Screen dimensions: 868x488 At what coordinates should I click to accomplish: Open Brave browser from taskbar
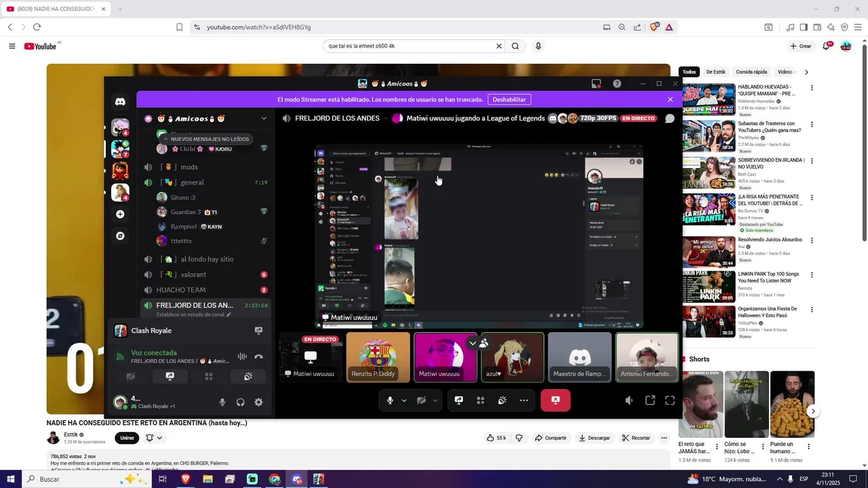185,479
